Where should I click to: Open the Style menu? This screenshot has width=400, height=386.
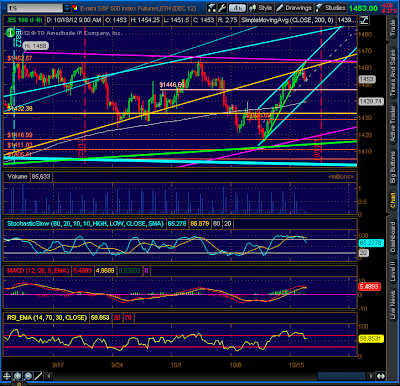click(261, 8)
